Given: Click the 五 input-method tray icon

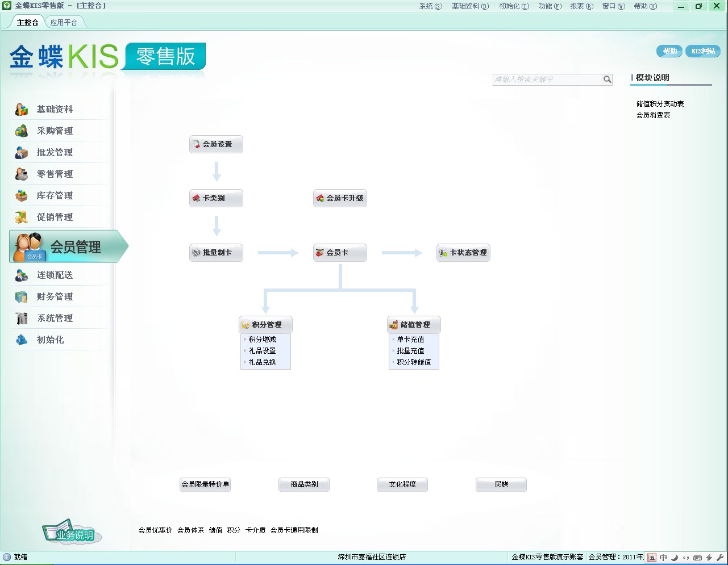Looking at the screenshot, I should coord(652,558).
